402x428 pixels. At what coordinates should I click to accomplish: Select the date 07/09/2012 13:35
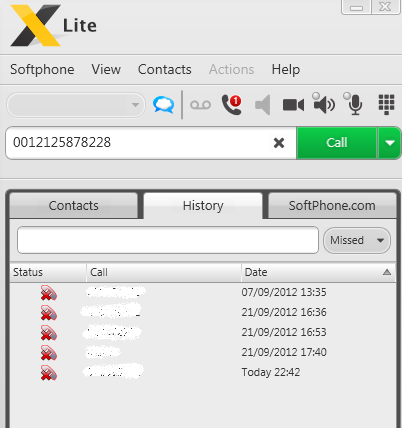coord(284,292)
